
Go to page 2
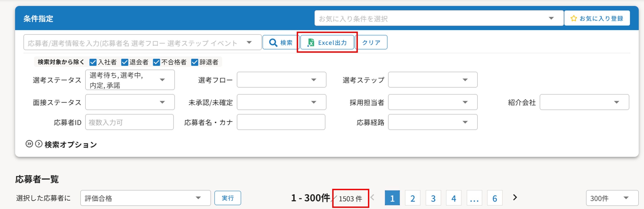tap(413, 198)
